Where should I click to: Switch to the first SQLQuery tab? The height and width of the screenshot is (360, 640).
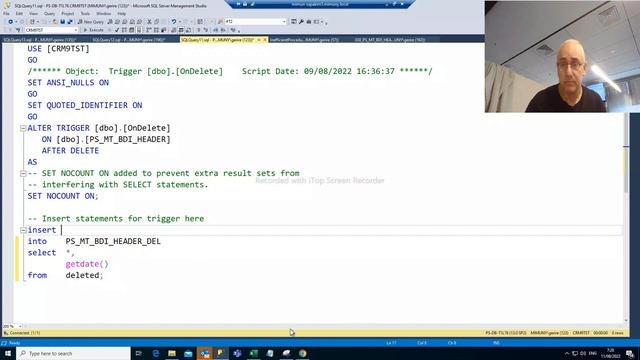click(40, 40)
